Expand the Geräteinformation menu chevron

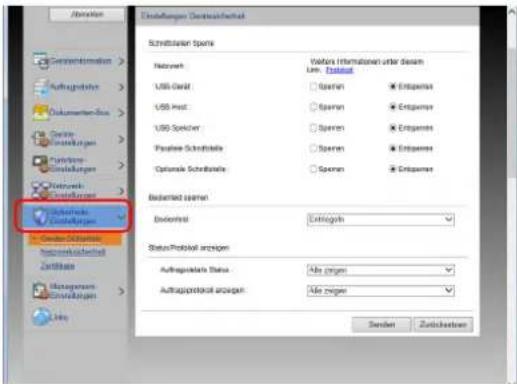(121, 61)
